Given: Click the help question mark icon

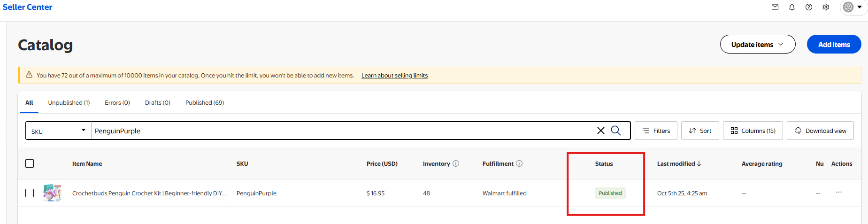Looking at the screenshot, I should click(x=809, y=7).
